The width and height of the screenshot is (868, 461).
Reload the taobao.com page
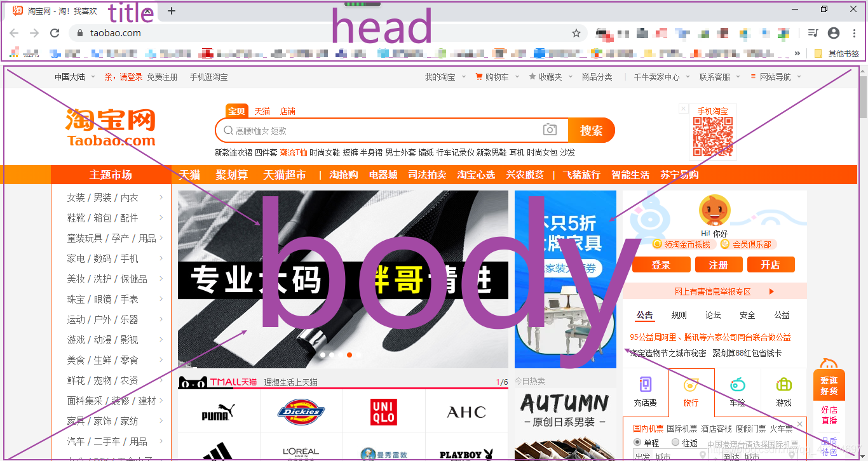click(55, 33)
